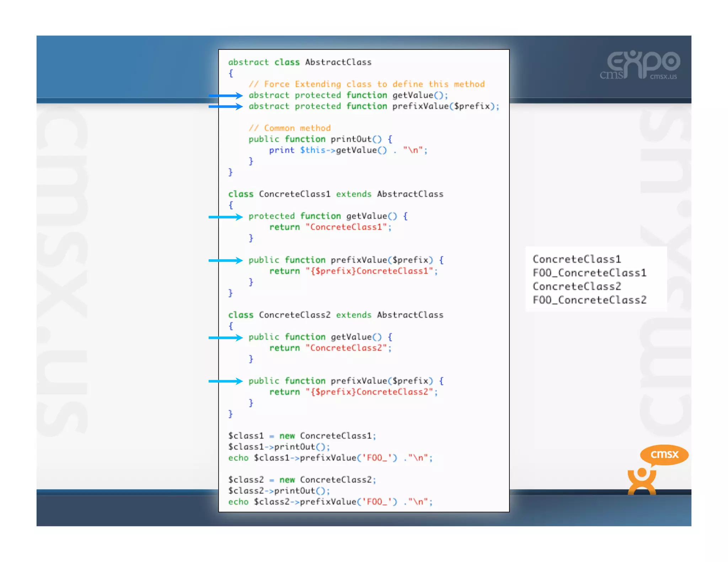This screenshot has width=728, height=562.
Task: Click the cmsx.us text under logo
Action: (663, 77)
